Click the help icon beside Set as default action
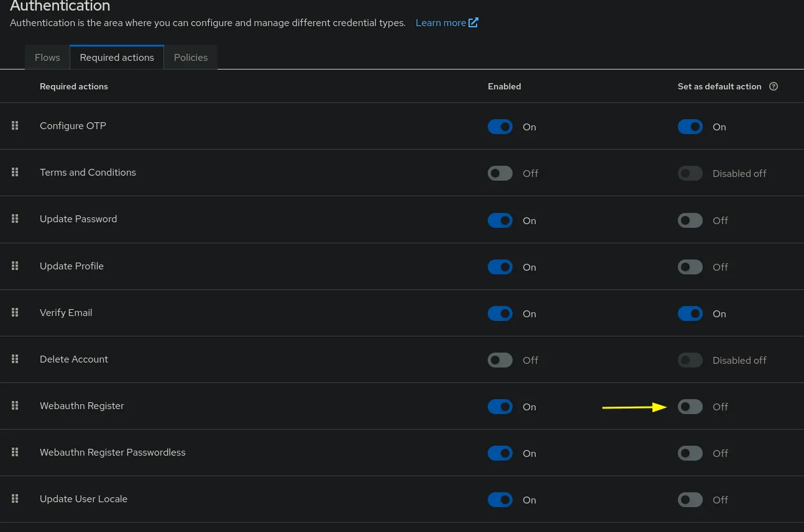804x532 pixels. (x=774, y=86)
